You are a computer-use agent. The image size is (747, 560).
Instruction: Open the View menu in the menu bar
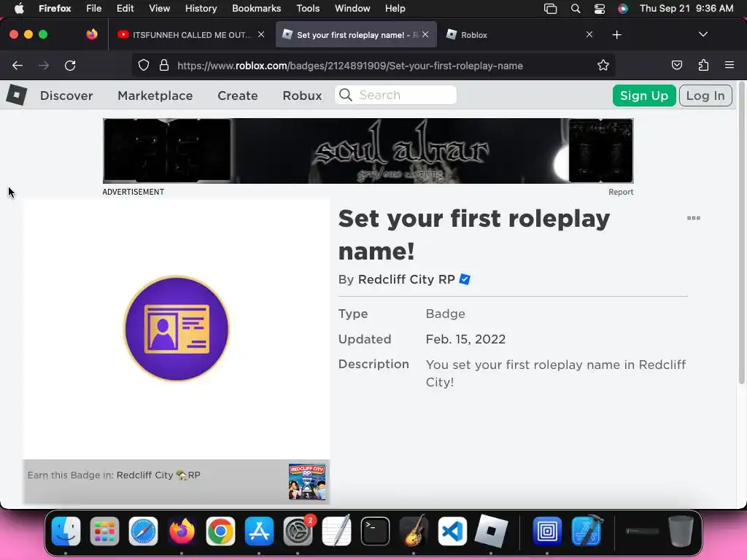(159, 9)
